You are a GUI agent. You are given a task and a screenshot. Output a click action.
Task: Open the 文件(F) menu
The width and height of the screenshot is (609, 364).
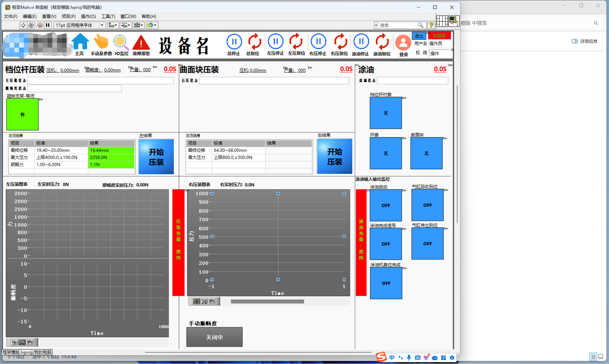[x=10, y=16]
